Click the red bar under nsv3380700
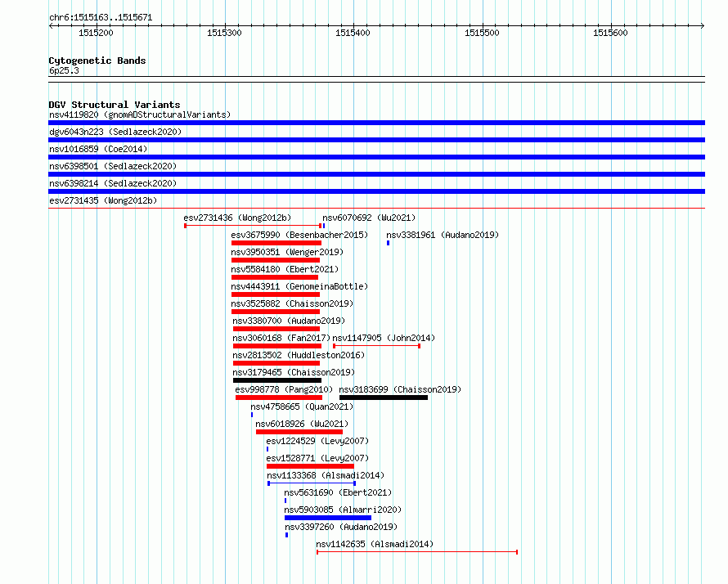 (276, 329)
